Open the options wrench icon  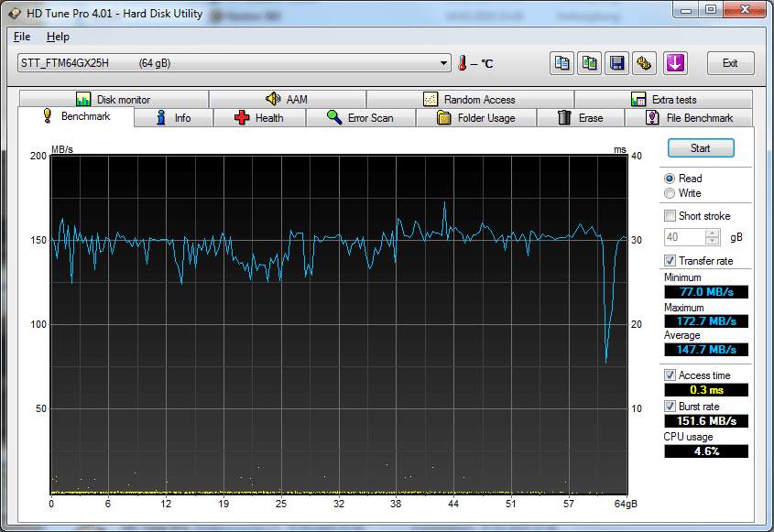[644, 63]
